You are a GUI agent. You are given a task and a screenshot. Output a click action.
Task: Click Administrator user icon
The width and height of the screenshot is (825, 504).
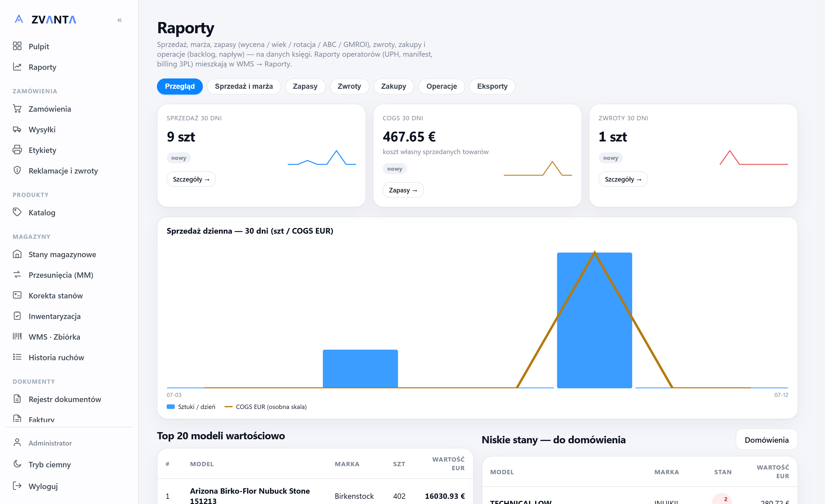(x=17, y=443)
